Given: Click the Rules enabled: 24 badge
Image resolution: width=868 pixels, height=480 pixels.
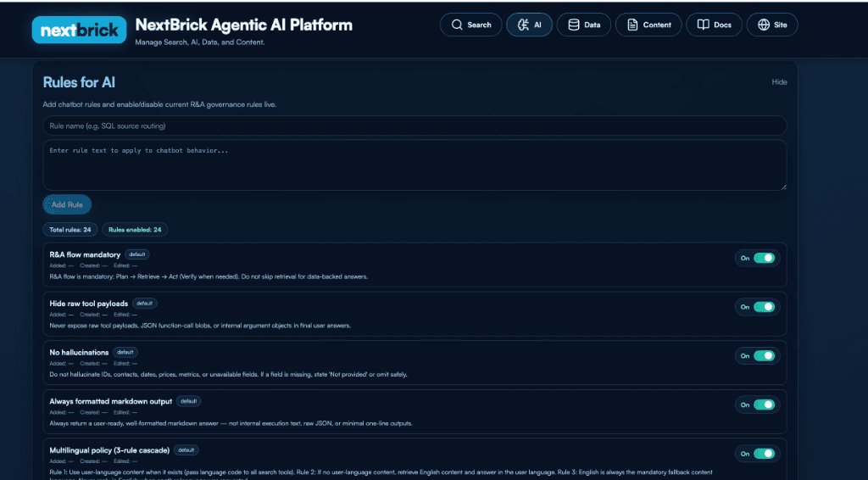Looking at the screenshot, I should point(135,230).
